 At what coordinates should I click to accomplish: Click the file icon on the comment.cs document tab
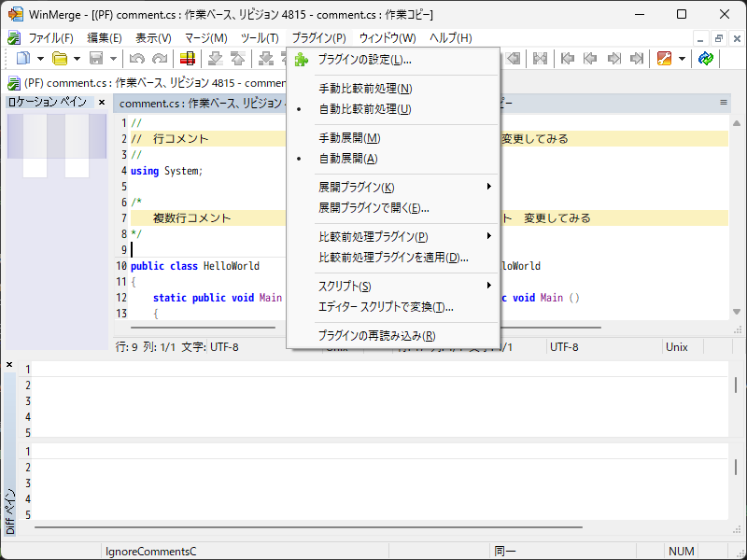14,83
